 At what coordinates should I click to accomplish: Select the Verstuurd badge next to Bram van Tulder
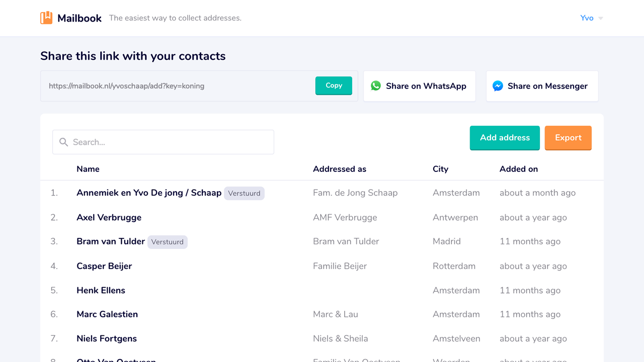[x=168, y=242]
